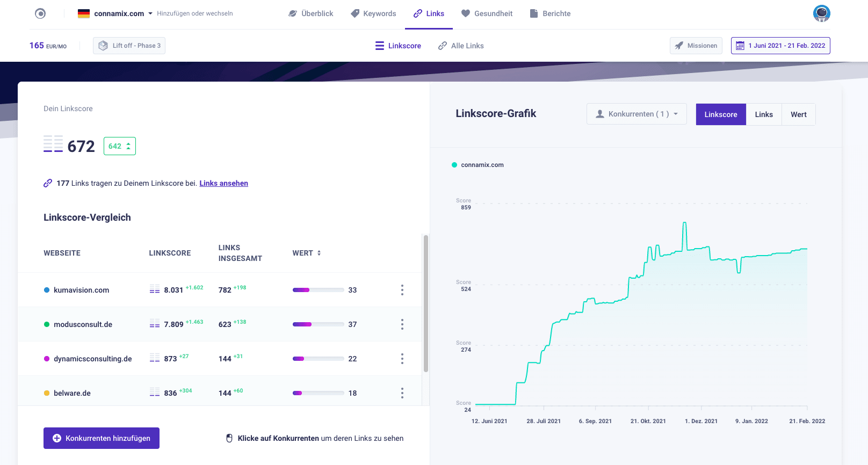Viewport: 868px width, 465px height.
Task: Open the user avatar menu
Action: click(821, 13)
